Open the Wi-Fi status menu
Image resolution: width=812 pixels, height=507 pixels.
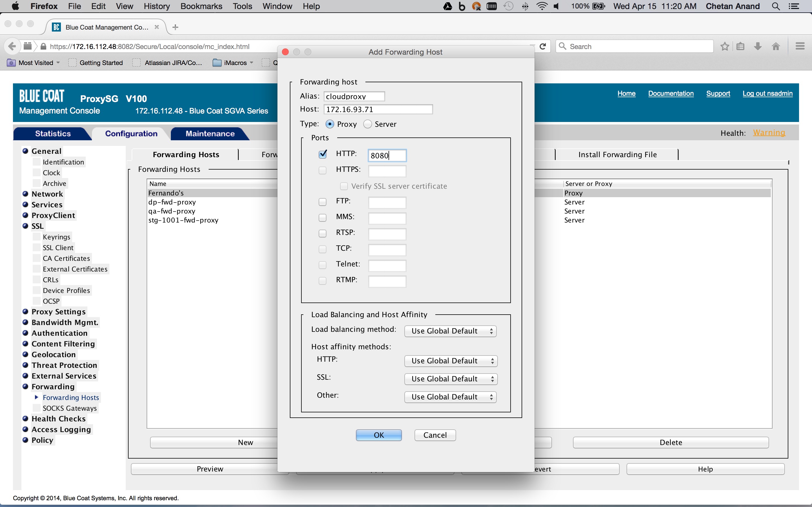coord(542,6)
